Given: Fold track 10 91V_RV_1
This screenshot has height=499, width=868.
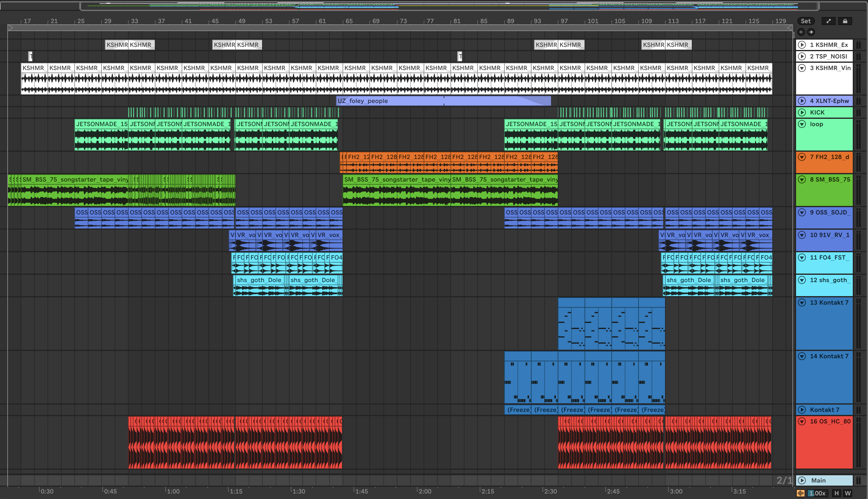Looking at the screenshot, I should point(802,235).
